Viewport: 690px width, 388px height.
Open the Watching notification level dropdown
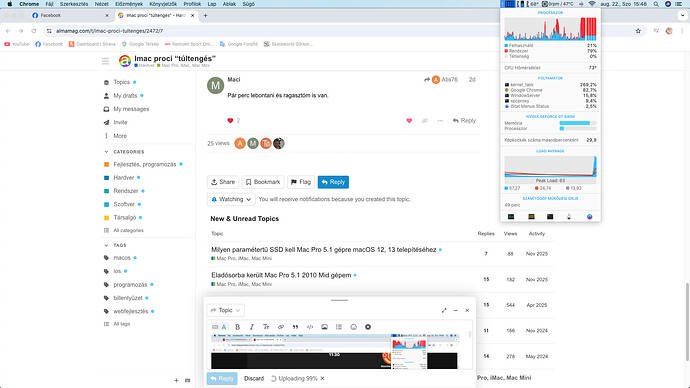[231, 199]
